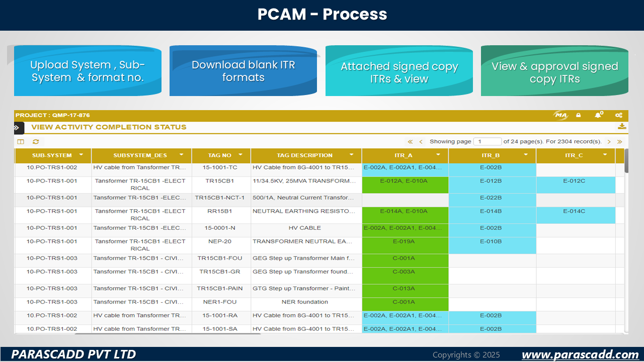Select tag number TR15CB1-NCT-1
Image resolution: width=644 pixels, height=362 pixels.
(x=220, y=198)
